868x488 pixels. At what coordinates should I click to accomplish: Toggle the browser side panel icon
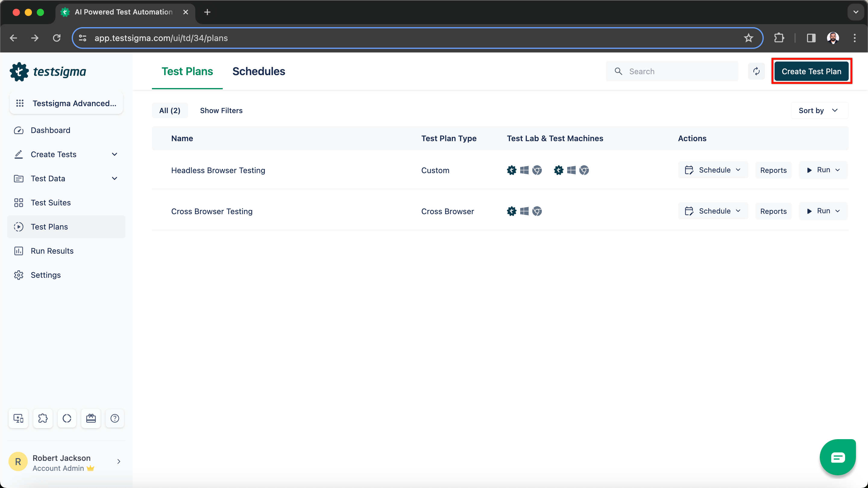pos(811,38)
